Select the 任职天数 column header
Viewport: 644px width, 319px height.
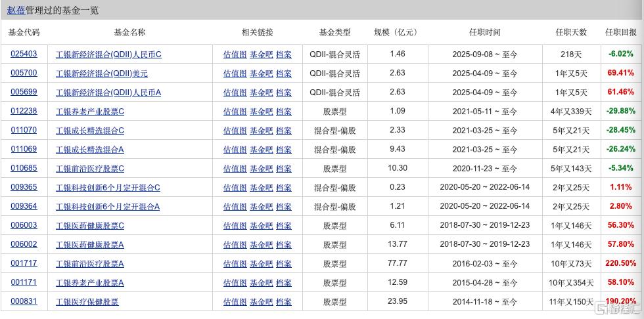(571, 32)
